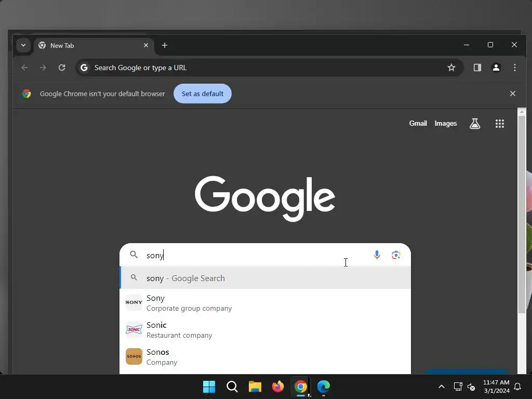The image size is (532, 399).
Task: Open the Chrome side panel
Action: pos(477,68)
